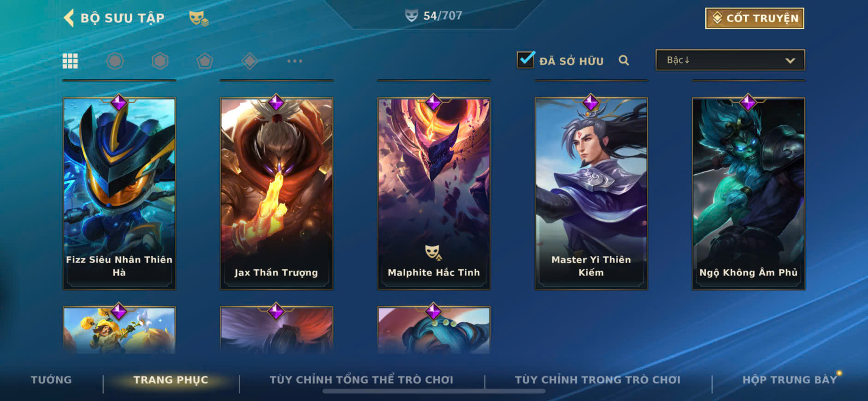Click the Cốt Truyện button
The height and width of the screenshot is (401, 868).
coord(755,18)
